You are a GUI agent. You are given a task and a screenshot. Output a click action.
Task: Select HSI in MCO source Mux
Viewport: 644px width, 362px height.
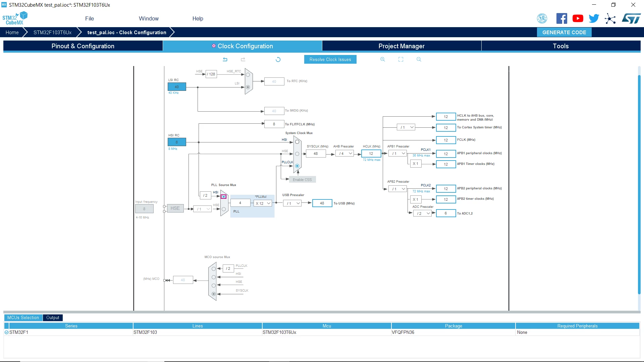pyautogui.click(x=214, y=277)
